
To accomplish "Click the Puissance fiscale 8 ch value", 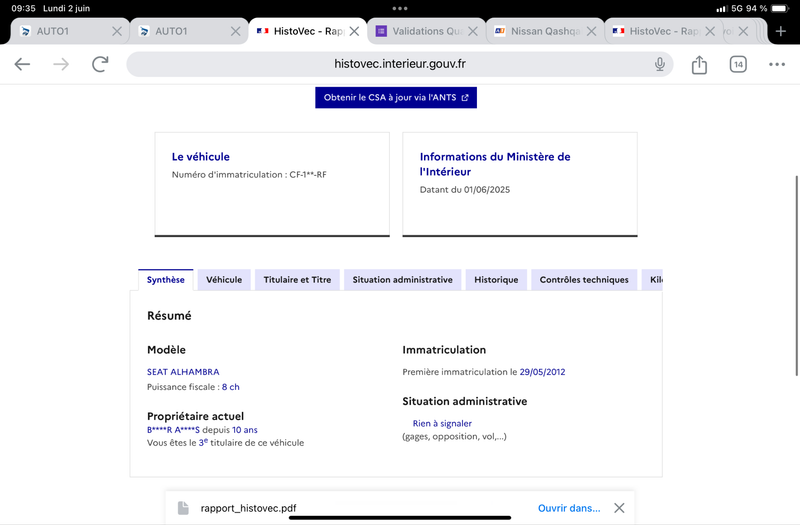I will coord(231,387).
